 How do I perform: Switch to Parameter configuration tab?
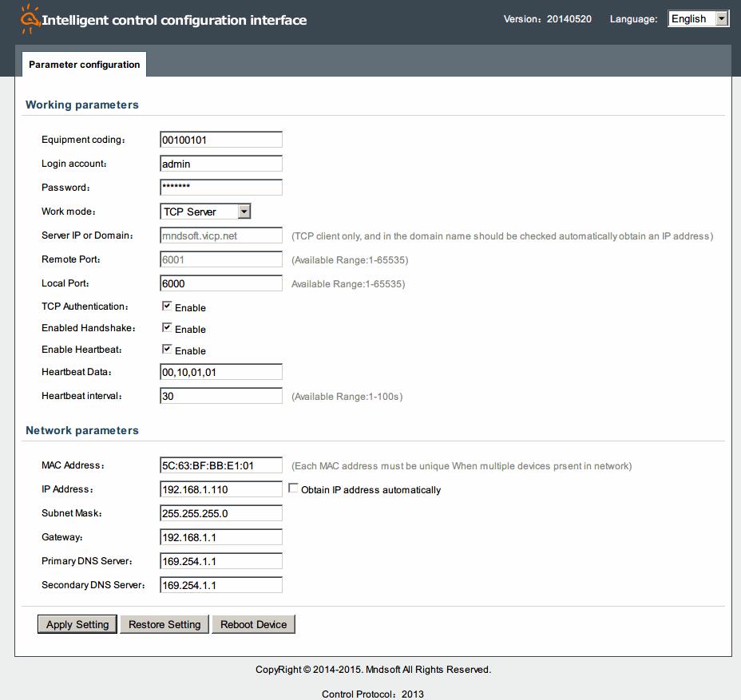[84, 65]
